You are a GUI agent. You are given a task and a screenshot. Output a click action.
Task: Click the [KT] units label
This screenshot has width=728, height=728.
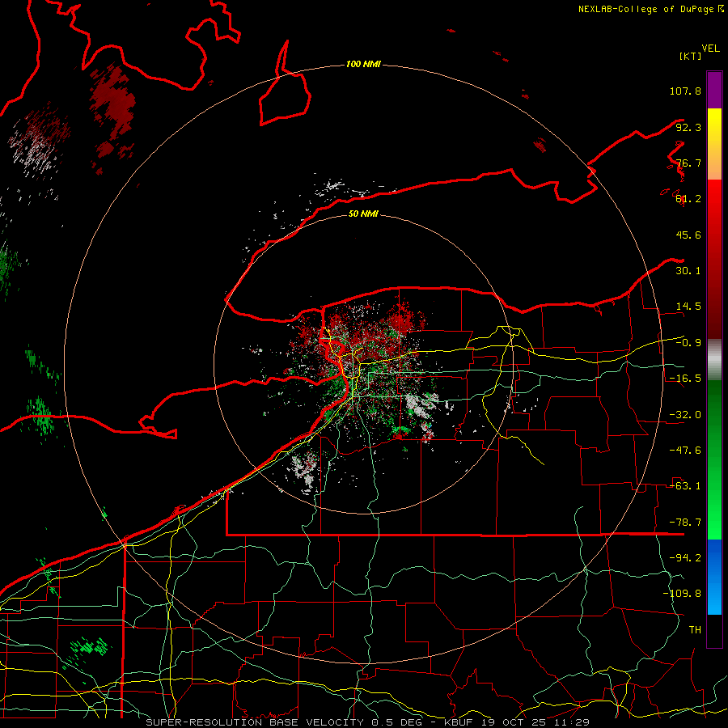[x=691, y=56]
